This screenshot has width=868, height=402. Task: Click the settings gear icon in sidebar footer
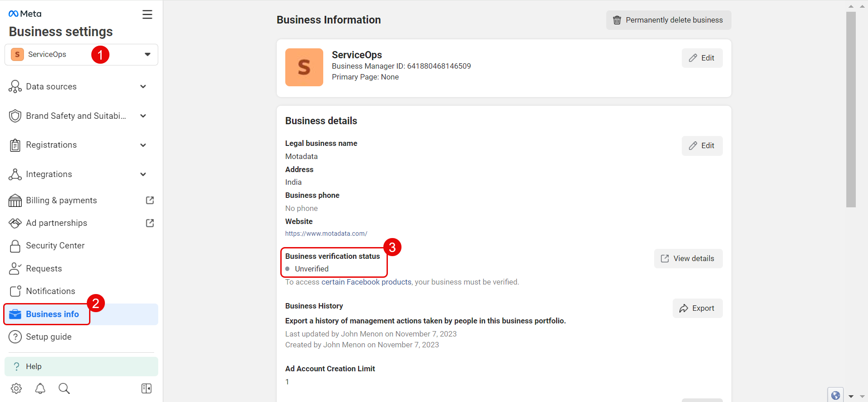pyautogui.click(x=16, y=388)
